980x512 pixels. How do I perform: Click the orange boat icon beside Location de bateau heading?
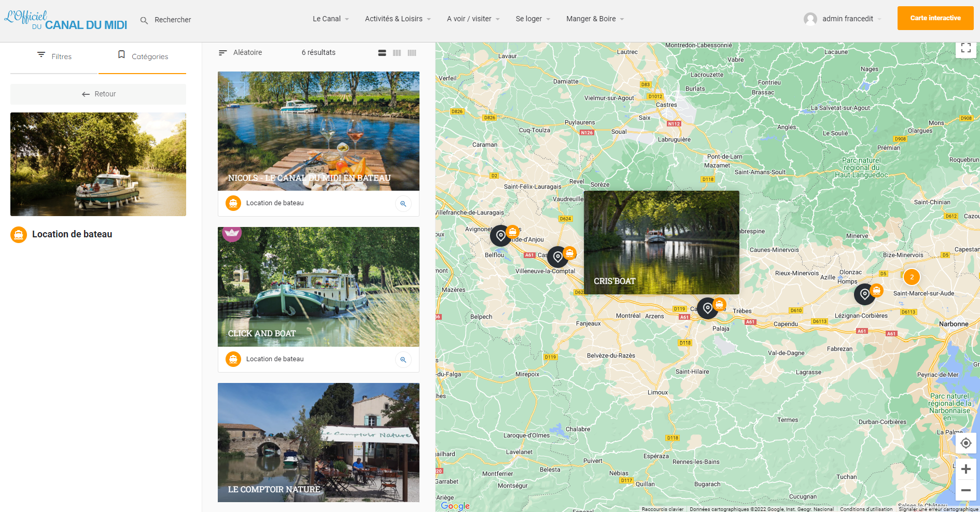(x=19, y=235)
